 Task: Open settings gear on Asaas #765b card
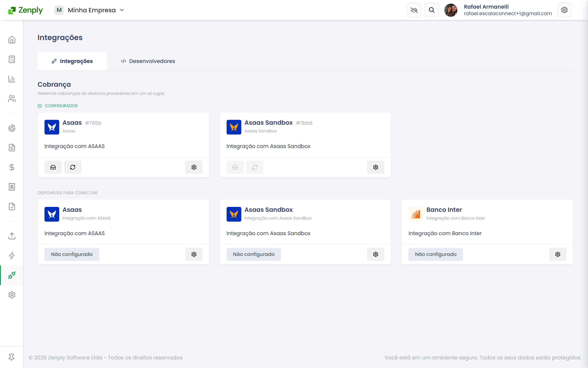coord(194,167)
